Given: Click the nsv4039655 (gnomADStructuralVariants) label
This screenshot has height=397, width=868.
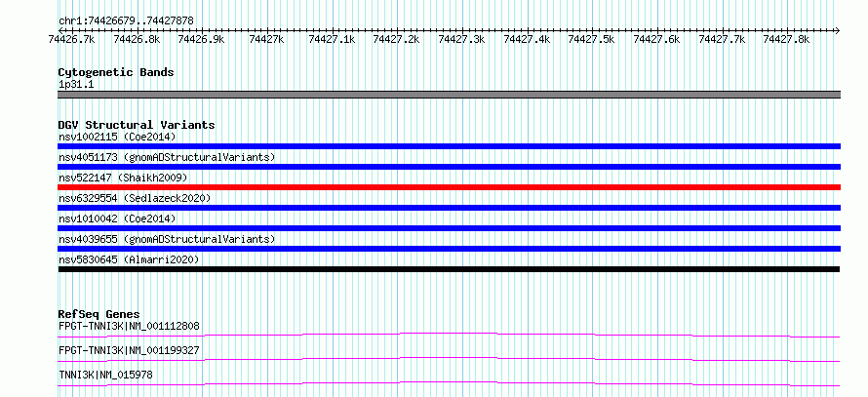Looking at the screenshot, I should (167, 239).
